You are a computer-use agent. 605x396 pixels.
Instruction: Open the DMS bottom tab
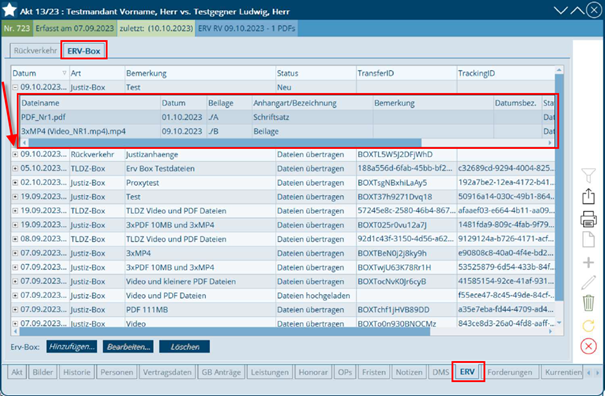point(441,372)
